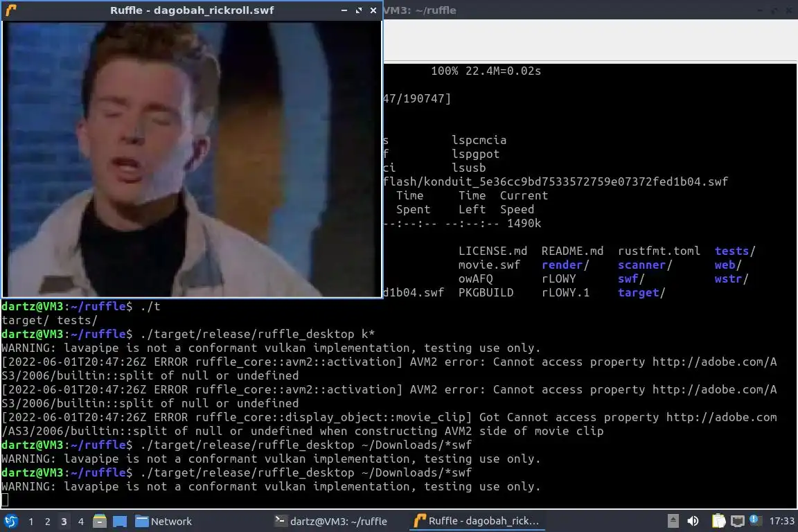Switch to workspace 2 in the pager
Screen dimensions: 798x532
[x=48, y=522]
